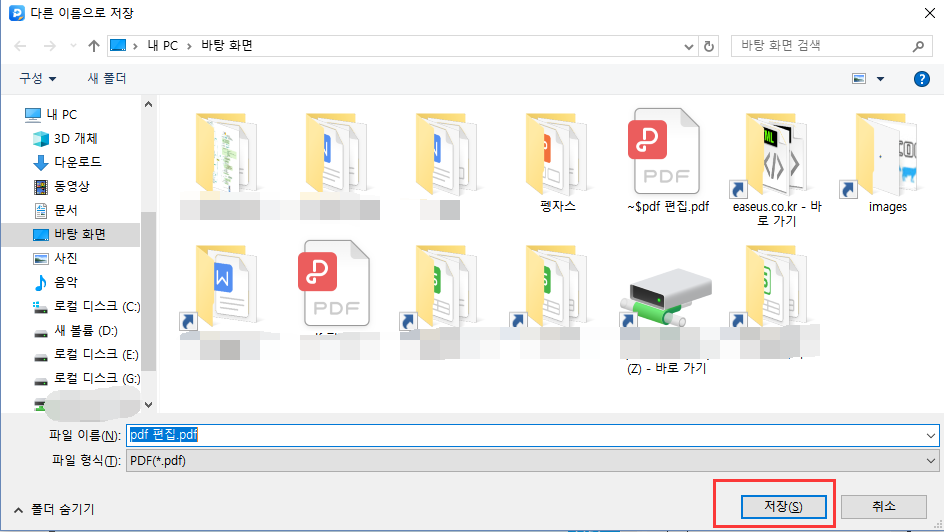Screen dimensions: 944x532
Task: Select the 펭자스 folder
Action: (557, 162)
